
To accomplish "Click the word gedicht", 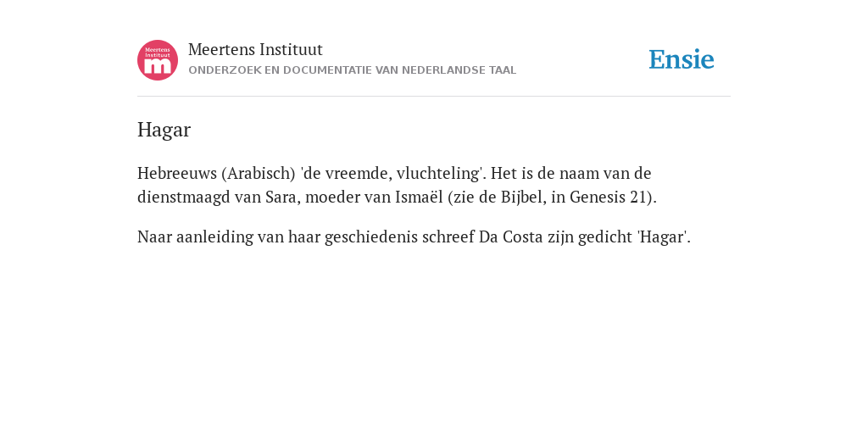I will click(x=605, y=237).
